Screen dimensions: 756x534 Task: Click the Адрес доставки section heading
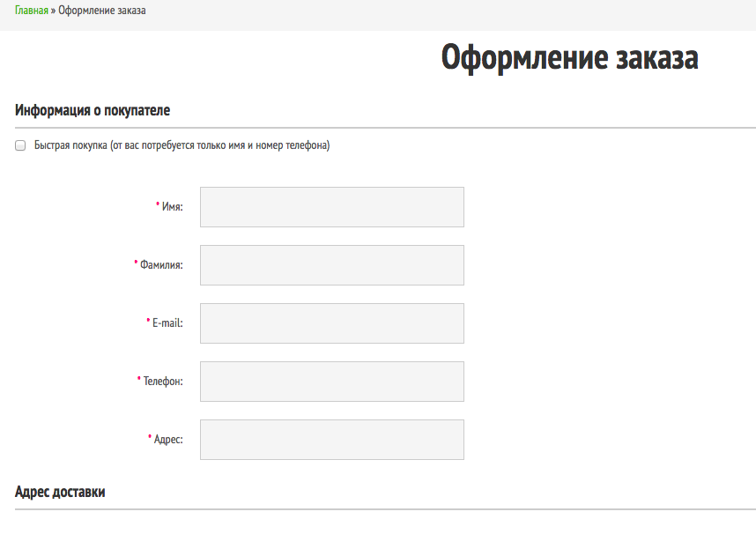point(60,493)
